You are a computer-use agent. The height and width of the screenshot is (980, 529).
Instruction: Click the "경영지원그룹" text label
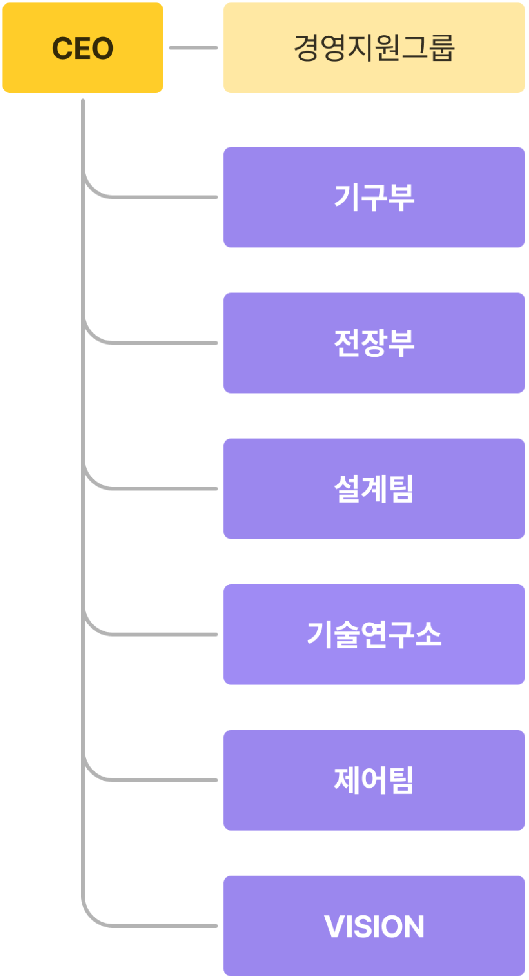pos(374,48)
